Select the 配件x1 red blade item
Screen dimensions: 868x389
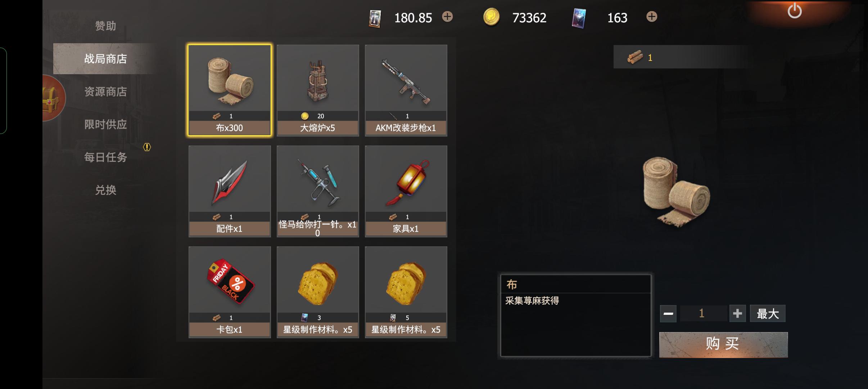pos(230,191)
